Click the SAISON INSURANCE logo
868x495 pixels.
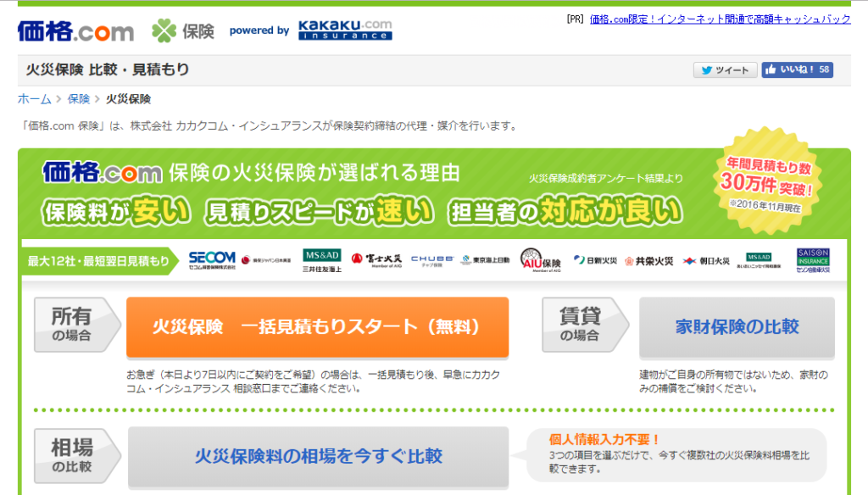pyautogui.click(x=813, y=260)
